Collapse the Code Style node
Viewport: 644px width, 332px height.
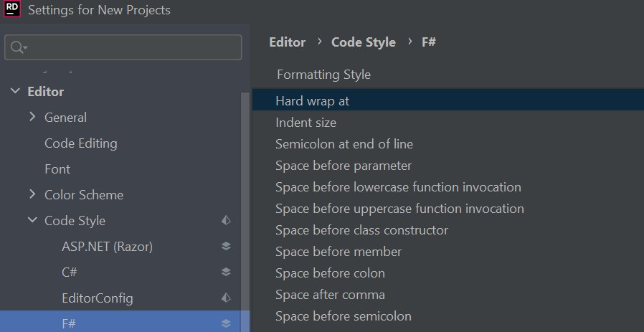click(32, 220)
